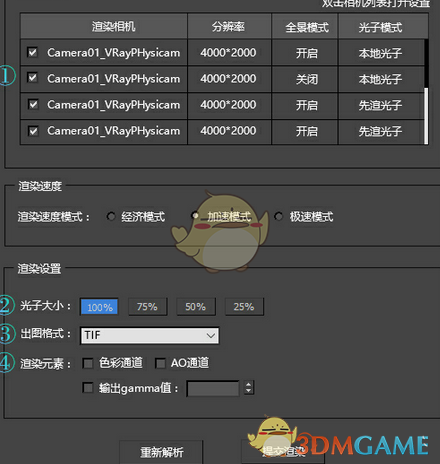Click the 全景模式 column header
Viewport: 440px width, 464px height.
coord(305,26)
